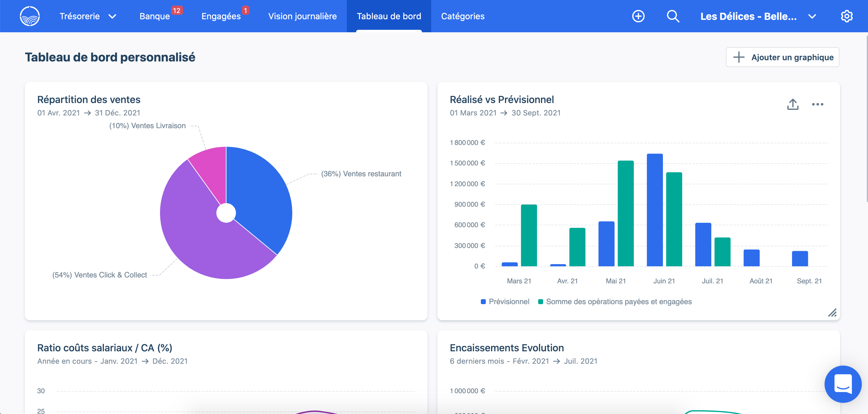Screen dimensions: 868x414
Task: Click the plus circle add icon in header
Action: (x=638, y=16)
